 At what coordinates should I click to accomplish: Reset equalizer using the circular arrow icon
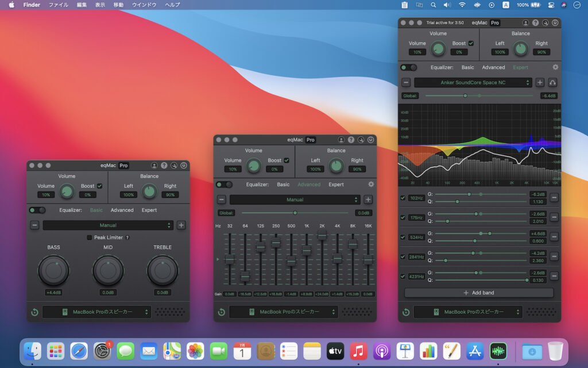(407, 312)
